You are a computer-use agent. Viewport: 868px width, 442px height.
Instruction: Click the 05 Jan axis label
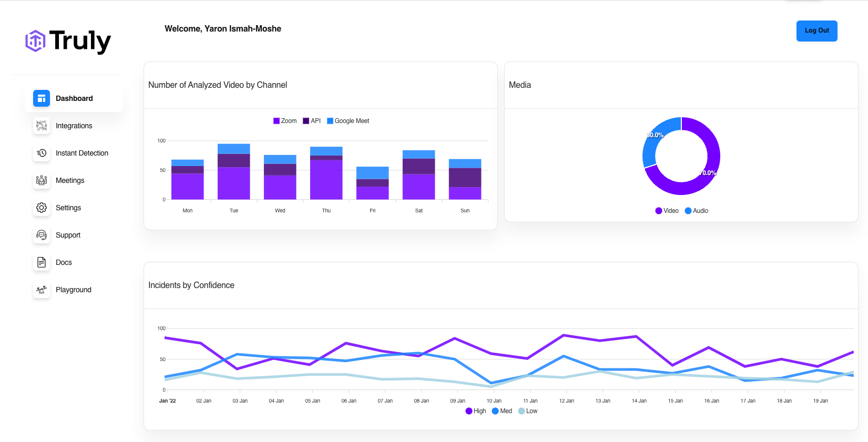point(313,401)
